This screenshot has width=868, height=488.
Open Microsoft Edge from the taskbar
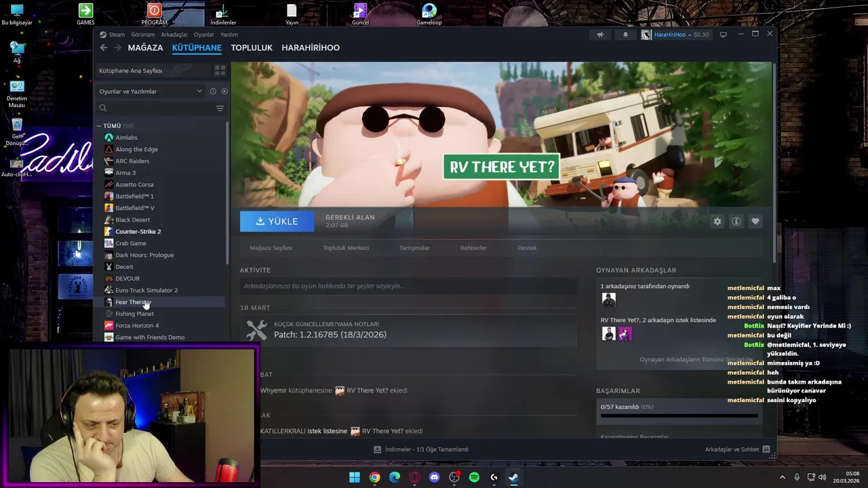tap(395, 477)
